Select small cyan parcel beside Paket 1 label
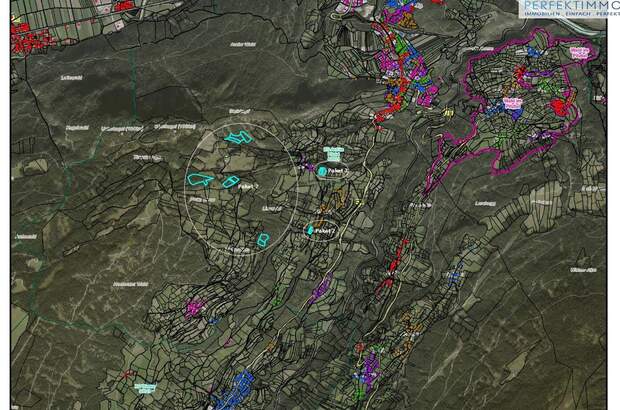Image resolution: width=620 pixels, height=410 pixels. pos(231,181)
